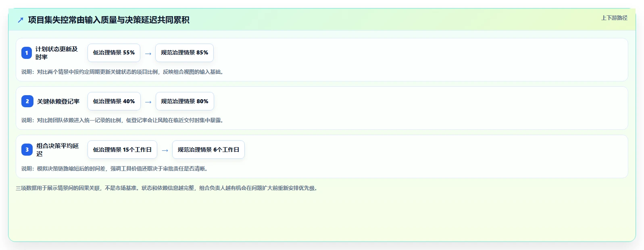
Task: Click the 上下游路径 label
Action: click(614, 18)
